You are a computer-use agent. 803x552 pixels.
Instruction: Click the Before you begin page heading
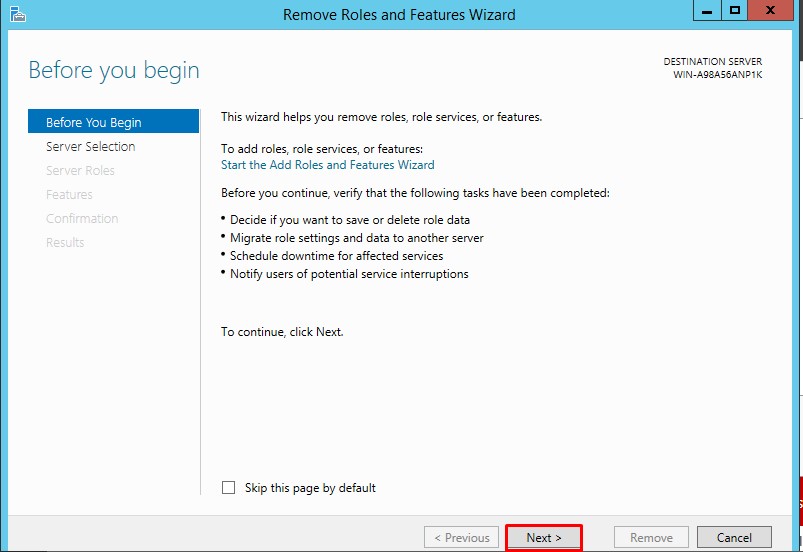coord(114,70)
